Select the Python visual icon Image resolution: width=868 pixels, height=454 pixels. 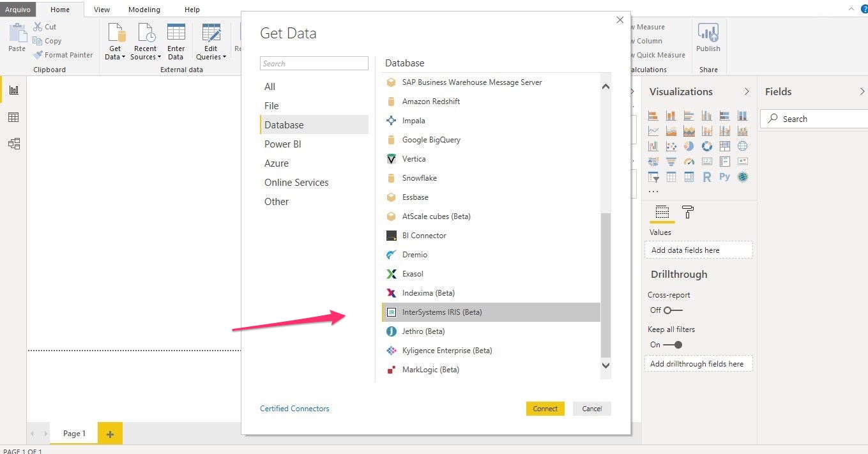tap(724, 177)
